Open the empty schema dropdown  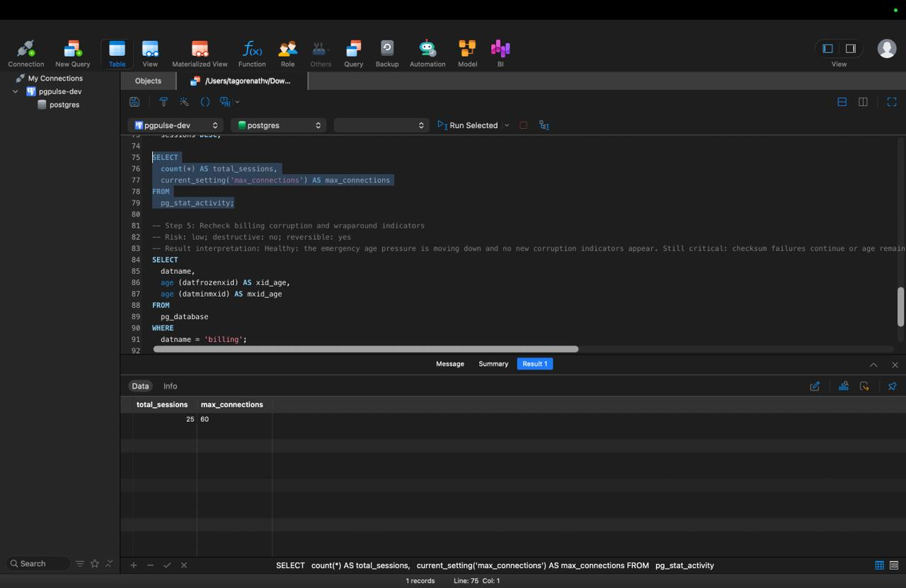382,125
